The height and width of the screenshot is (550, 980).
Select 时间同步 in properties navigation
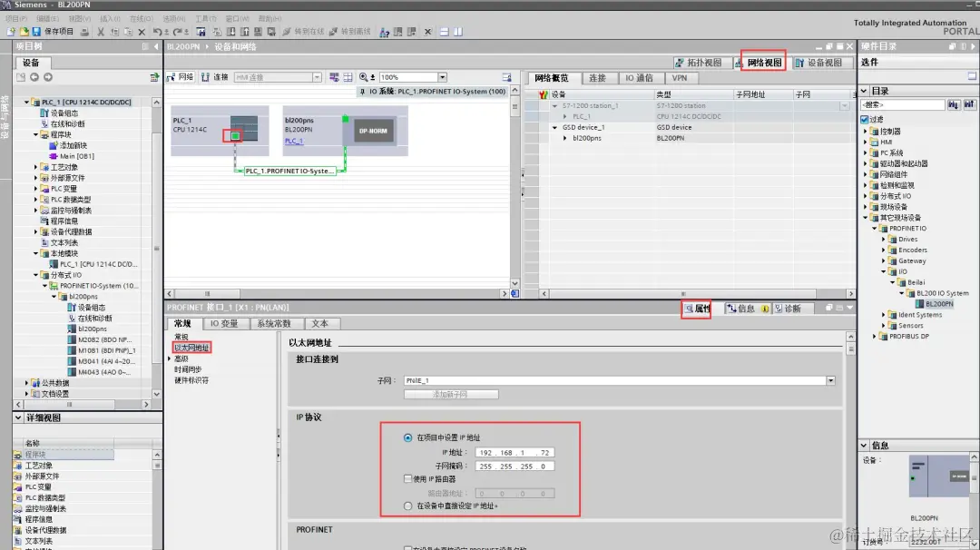188,369
